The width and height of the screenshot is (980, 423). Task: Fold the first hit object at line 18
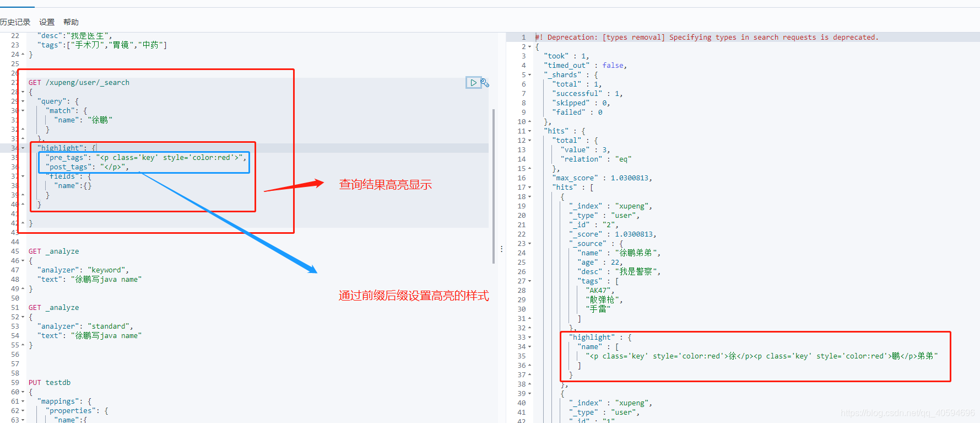(x=530, y=197)
